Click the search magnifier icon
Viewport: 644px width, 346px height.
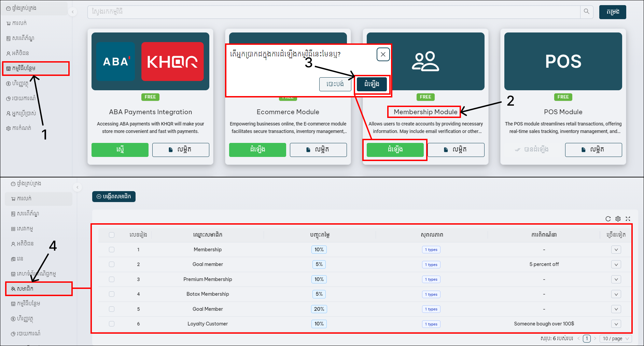point(586,12)
